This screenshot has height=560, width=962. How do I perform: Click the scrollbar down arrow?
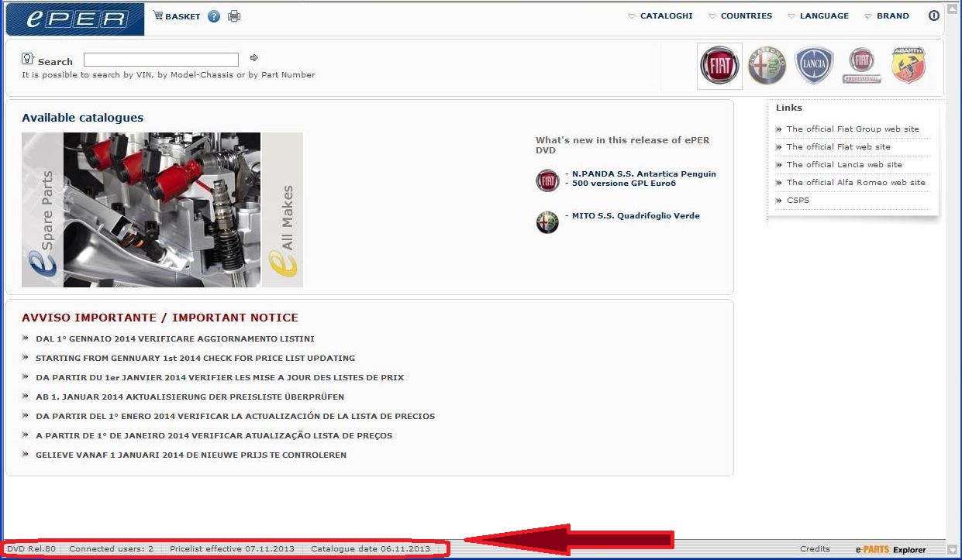[953, 549]
